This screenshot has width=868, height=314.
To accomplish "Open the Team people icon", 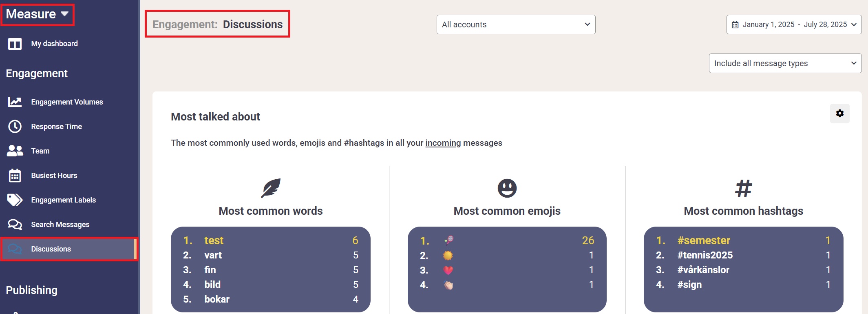I will coord(15,151).
